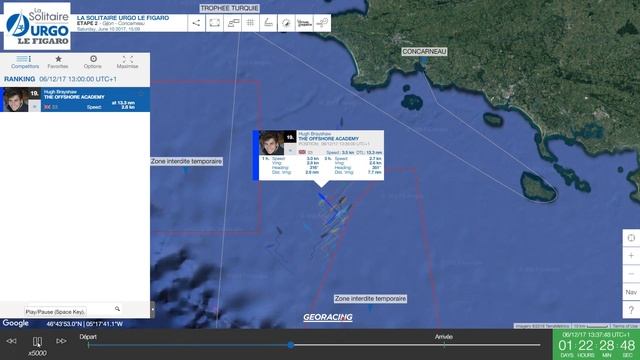Collapse the side panel handle
640x360 pixels.
pos(153,309)
